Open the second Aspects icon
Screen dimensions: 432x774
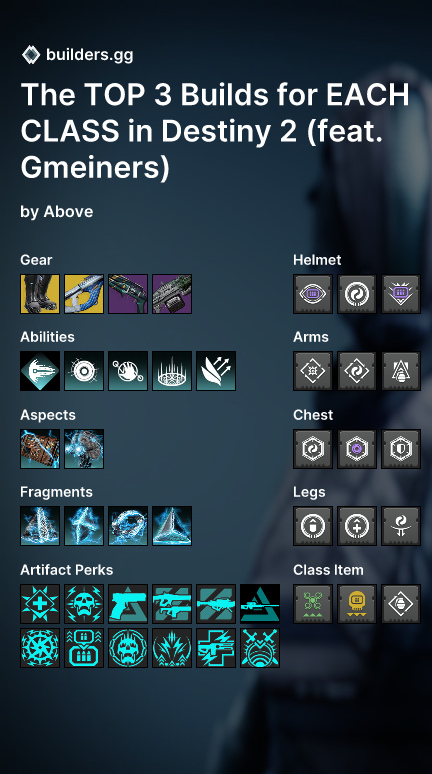84,449
